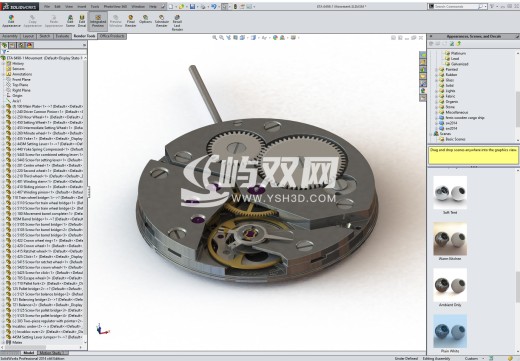520x361 pixels.
Task: Click the Open file icon
Action: click(x=181, y=6)
